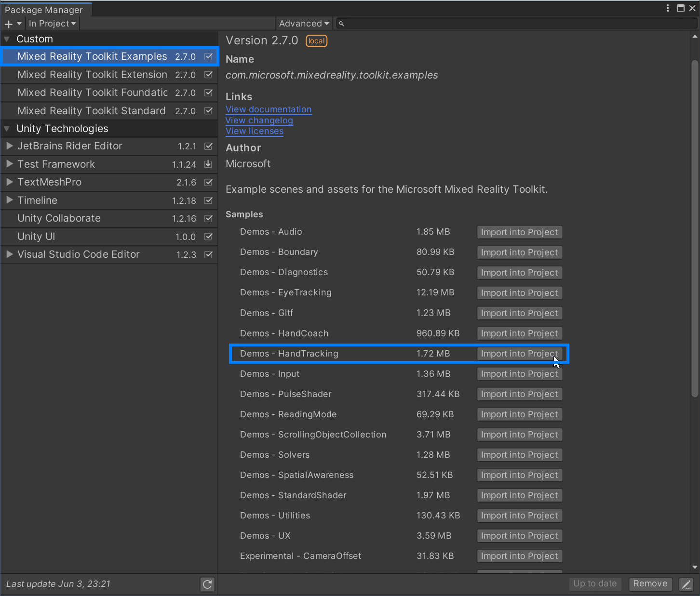Open the Advanced menu

coord(304,23)
